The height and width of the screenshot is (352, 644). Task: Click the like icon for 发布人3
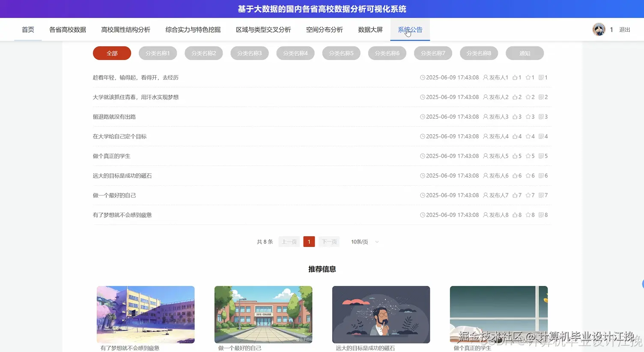pyautogui.click(x=515, y=117)
